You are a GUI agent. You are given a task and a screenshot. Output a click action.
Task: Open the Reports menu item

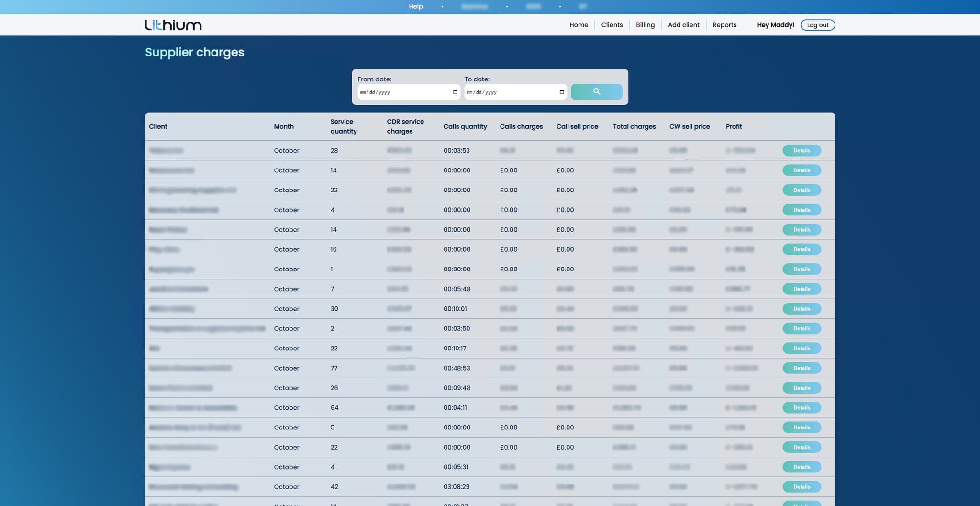point(724,25)
